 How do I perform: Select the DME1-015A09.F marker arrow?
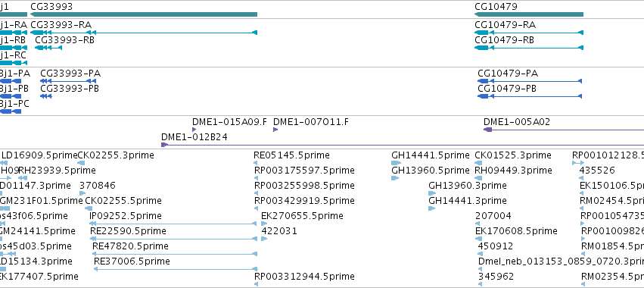194,130
